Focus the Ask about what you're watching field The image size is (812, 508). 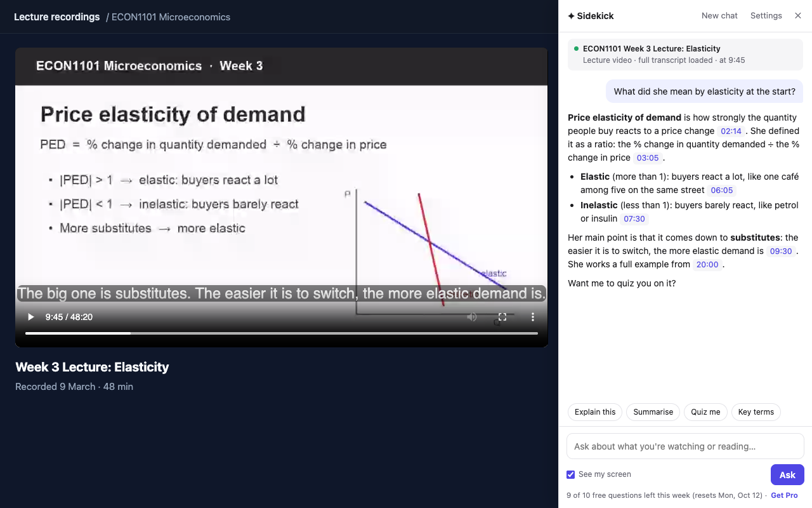tap(685, 446)
